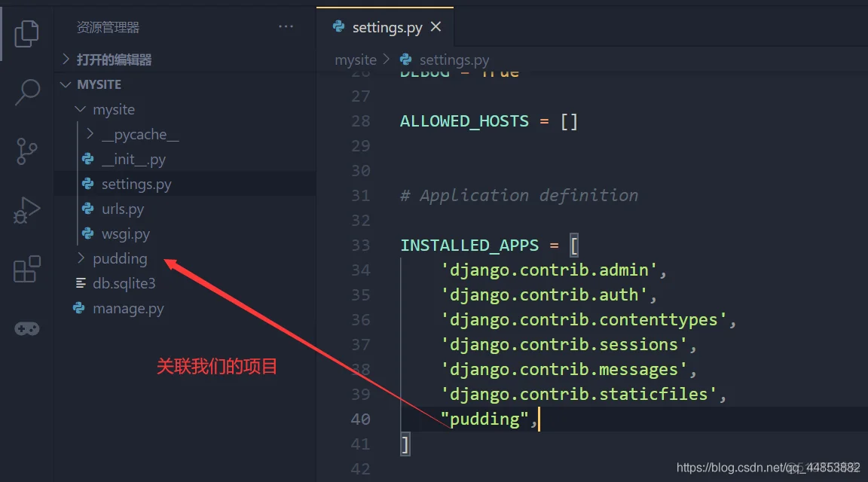Viewport: 868px width, 482px height.
Task: Click the Python icon beside __init__.py
Action: point(87,160)
